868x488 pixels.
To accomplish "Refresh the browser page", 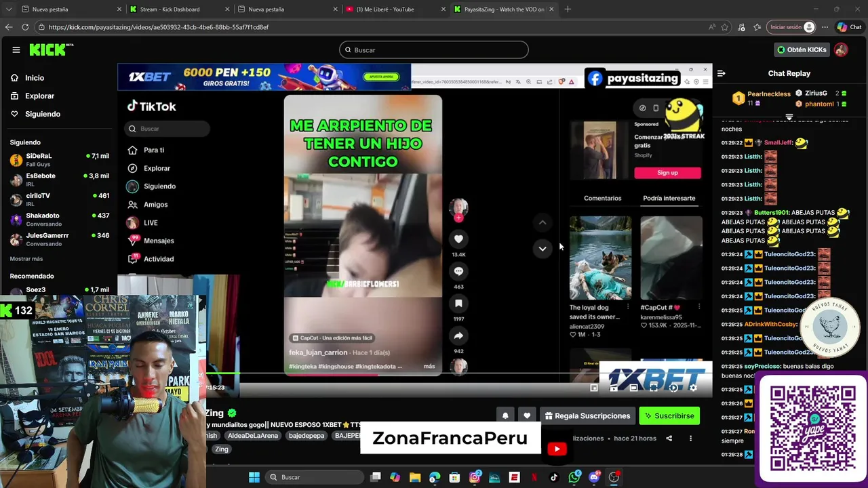I will pos(25,27).
